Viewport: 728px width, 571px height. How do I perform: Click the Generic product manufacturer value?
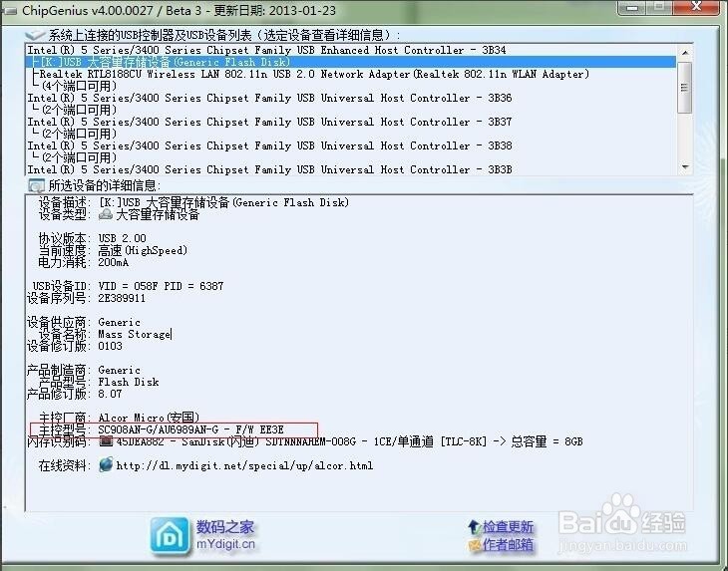click(x=119, y=370)
